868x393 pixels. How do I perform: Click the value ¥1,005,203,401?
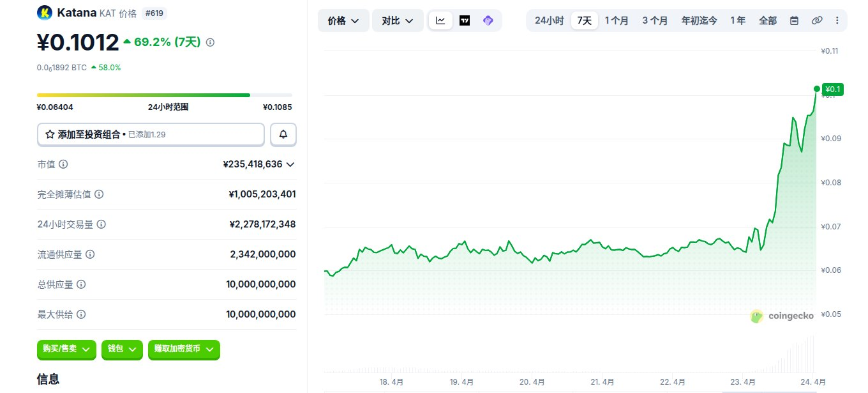262,194
